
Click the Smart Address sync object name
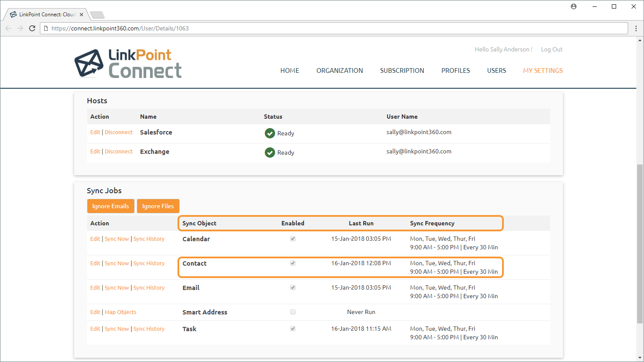[205, 312]
